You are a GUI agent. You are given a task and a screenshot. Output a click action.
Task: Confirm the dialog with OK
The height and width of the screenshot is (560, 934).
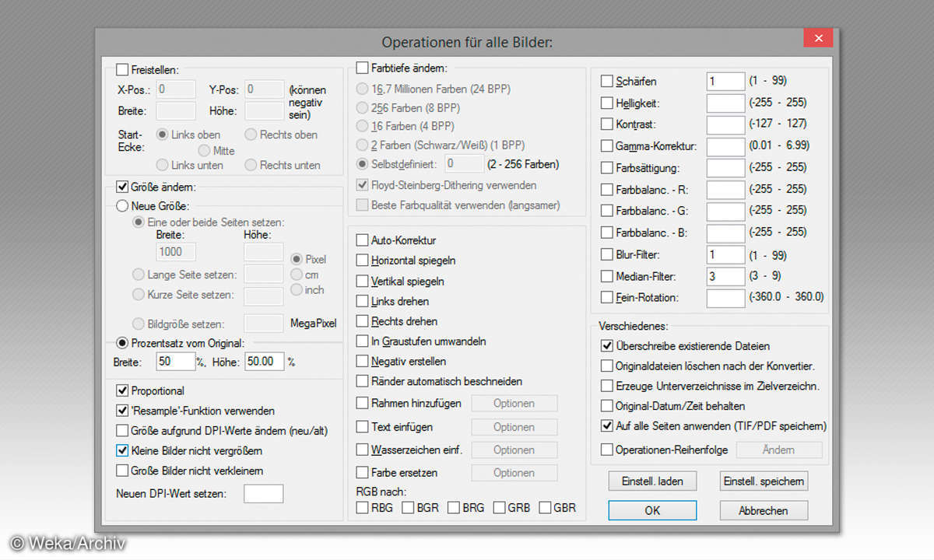tap(652, 510)
